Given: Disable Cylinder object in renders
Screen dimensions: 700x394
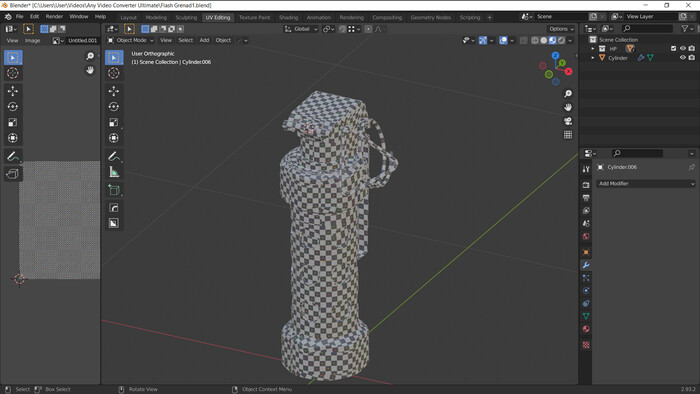Looking at the screenshot, I should click(692, 58).
